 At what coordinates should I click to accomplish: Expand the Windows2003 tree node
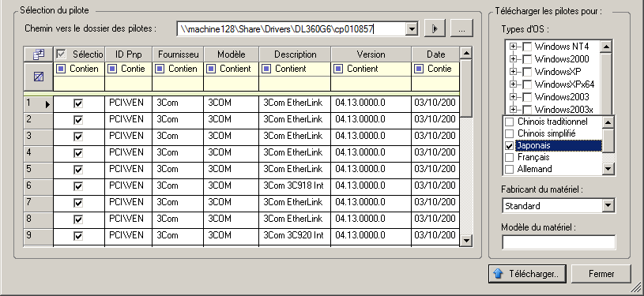[x=513, y=97]
